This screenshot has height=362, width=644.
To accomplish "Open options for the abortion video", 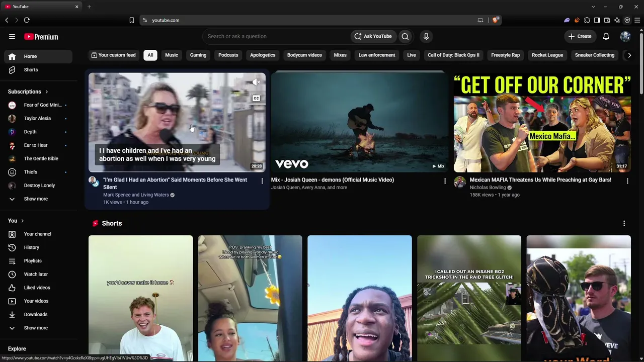I will pyautogui.click(x=262, y=180).
